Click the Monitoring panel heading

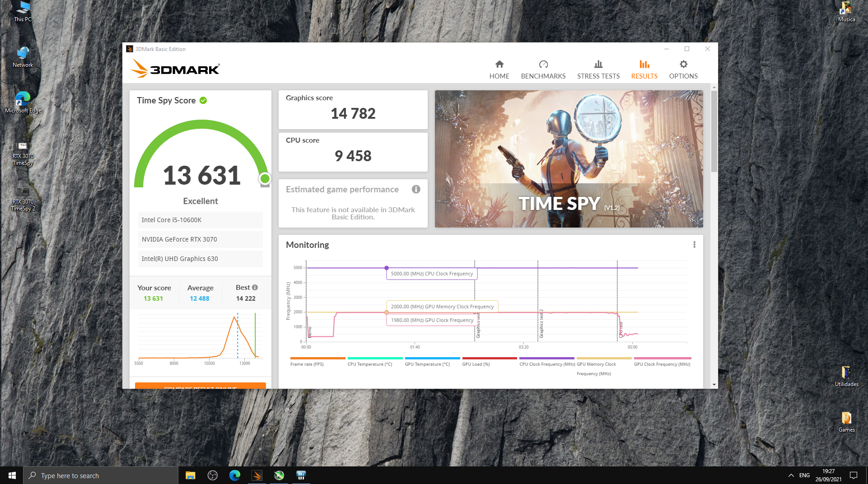click(x=308, y=245)
